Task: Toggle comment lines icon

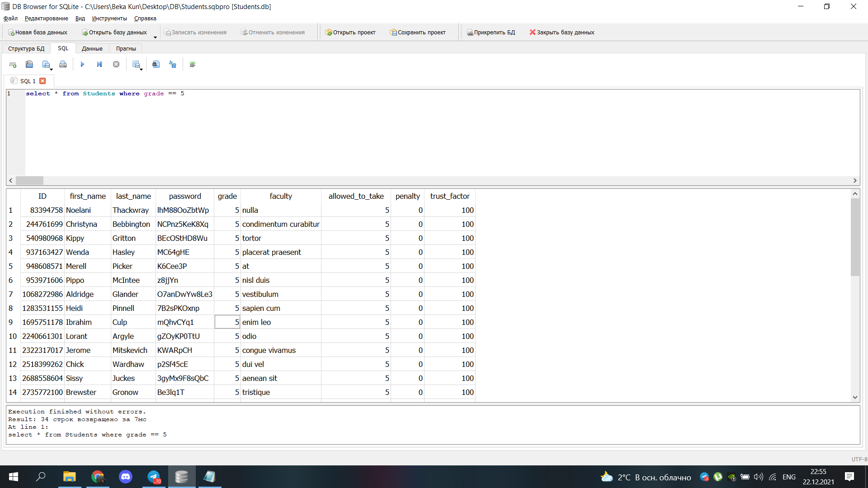Action: (x=193, y=65)
